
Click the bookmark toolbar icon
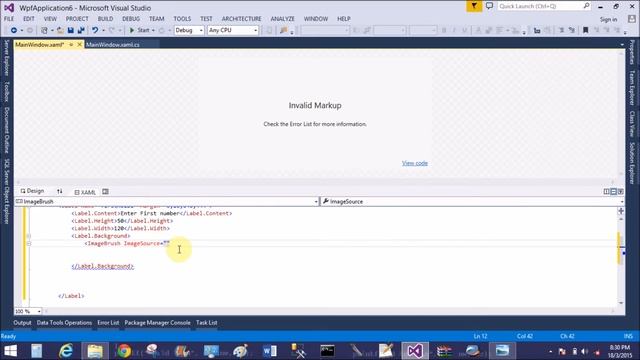[x=586, y=30]
